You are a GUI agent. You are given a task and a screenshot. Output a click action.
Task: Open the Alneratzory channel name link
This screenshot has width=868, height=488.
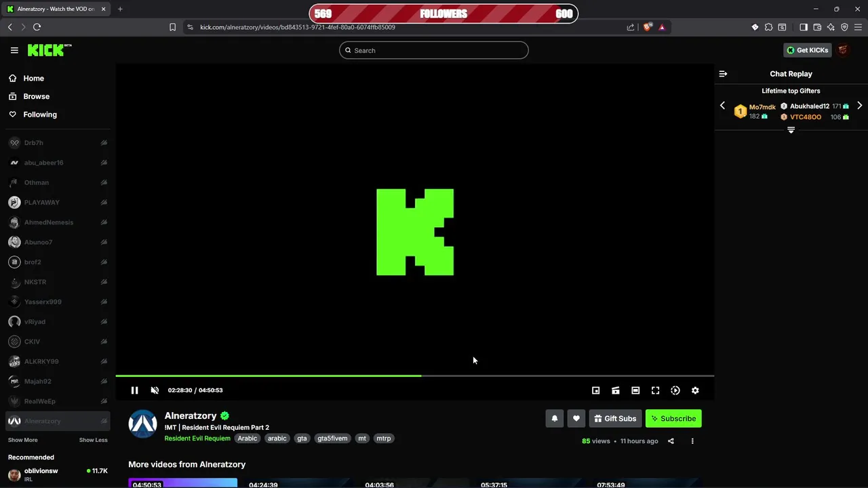click(x=191, y=415)
